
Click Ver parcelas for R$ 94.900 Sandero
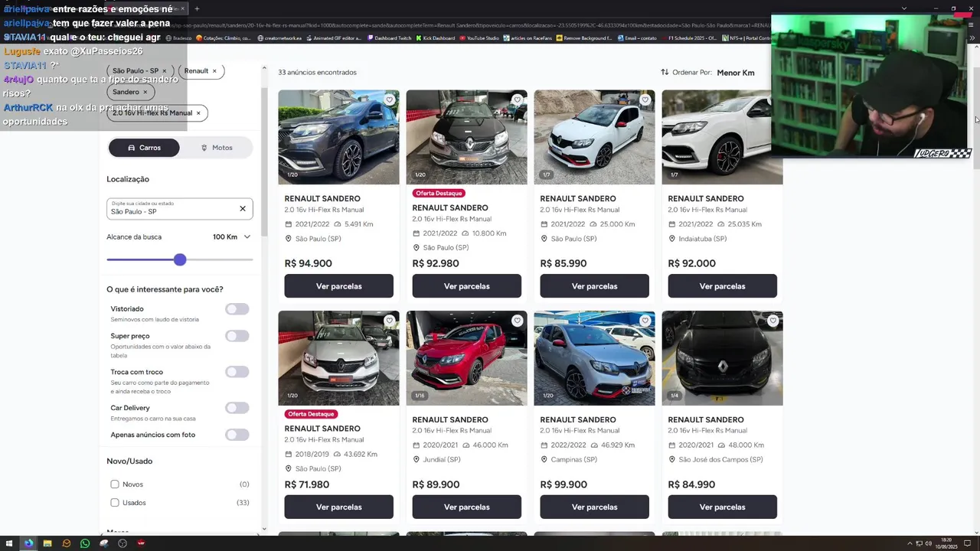pyautogui.click(x=338, y=286)
